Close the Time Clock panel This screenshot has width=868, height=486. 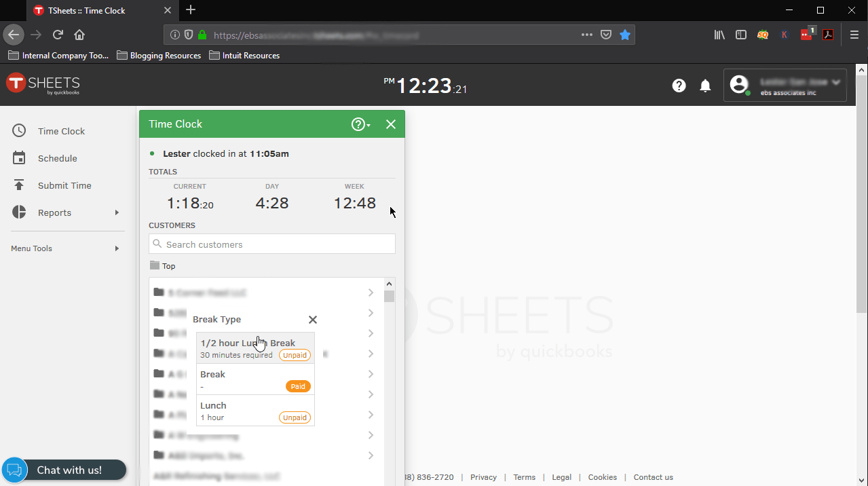[391, 124]
